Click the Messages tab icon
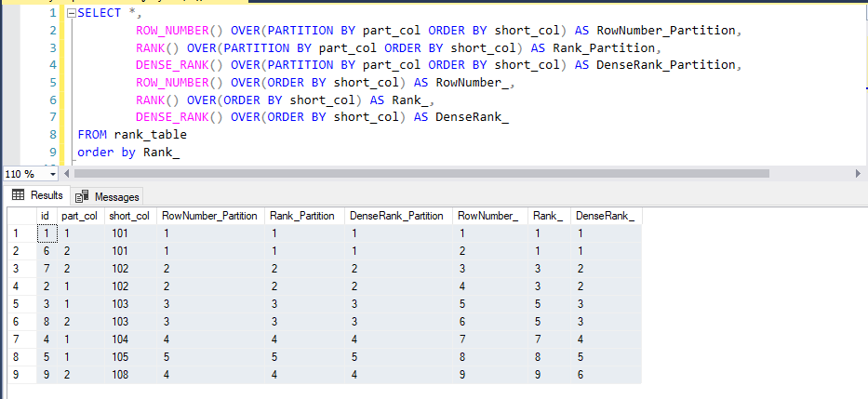 click(x=82, y=196)
